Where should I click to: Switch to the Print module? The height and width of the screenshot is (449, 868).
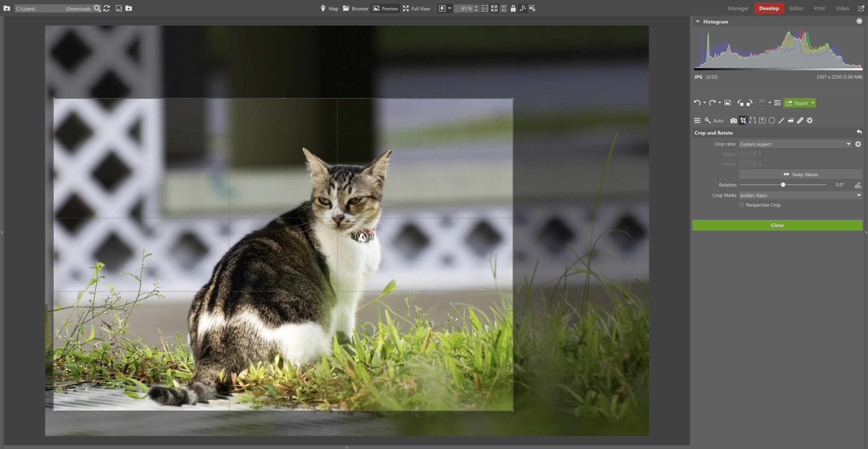819,8
